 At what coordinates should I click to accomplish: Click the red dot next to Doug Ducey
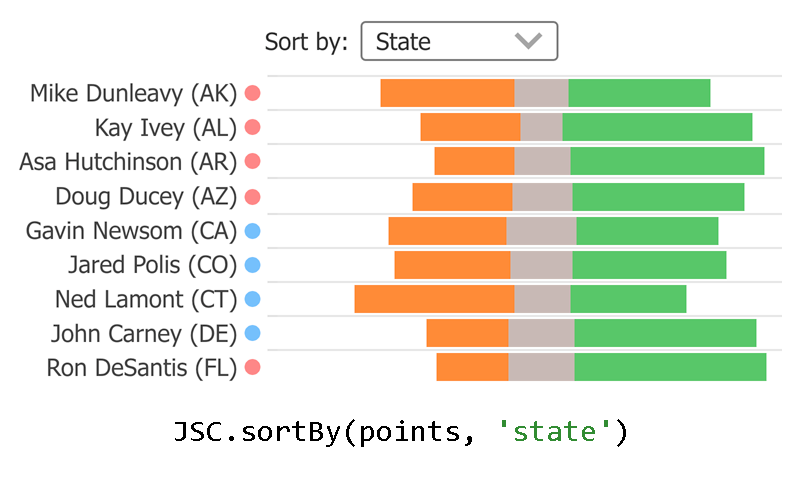pos(253,196)
